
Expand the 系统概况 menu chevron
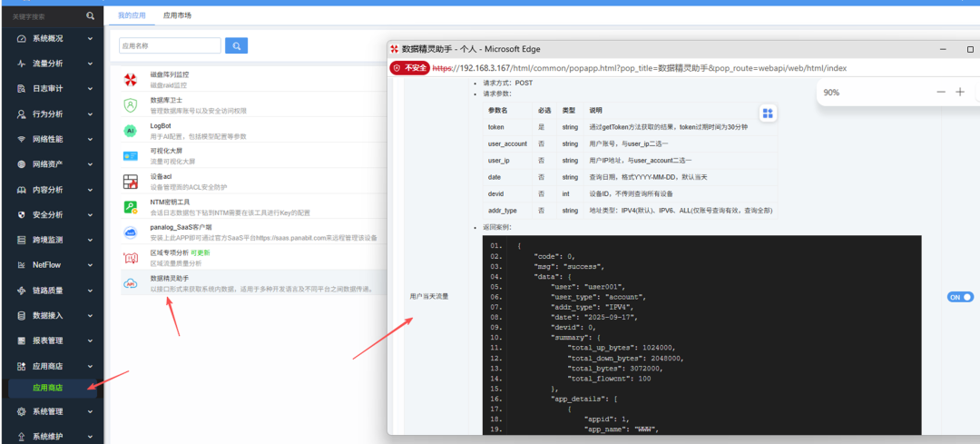[90, 38]
